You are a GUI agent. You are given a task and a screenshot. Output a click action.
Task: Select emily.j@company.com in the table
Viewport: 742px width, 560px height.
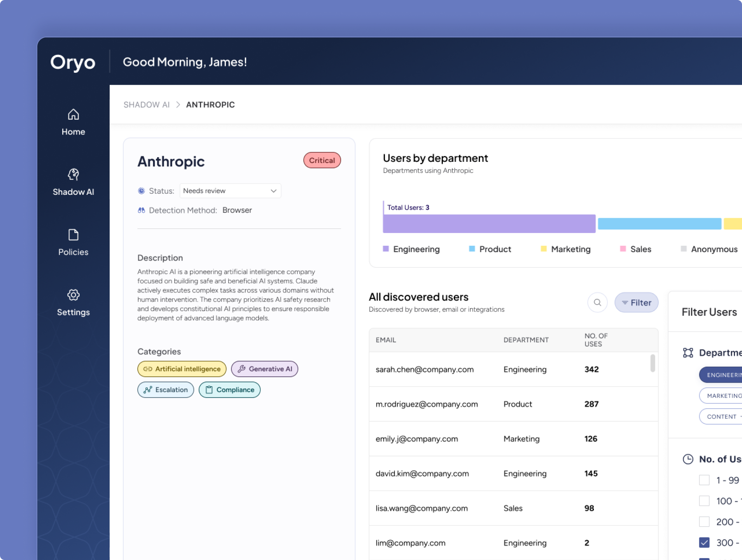pyautogui.click(x=417, y=439)
